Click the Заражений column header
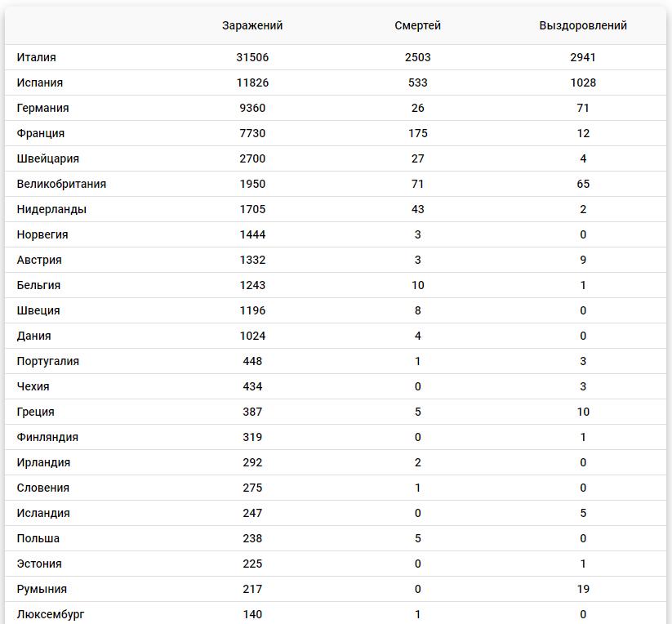Viewport: 672px width, 624px height. click(x=252, y=25)
